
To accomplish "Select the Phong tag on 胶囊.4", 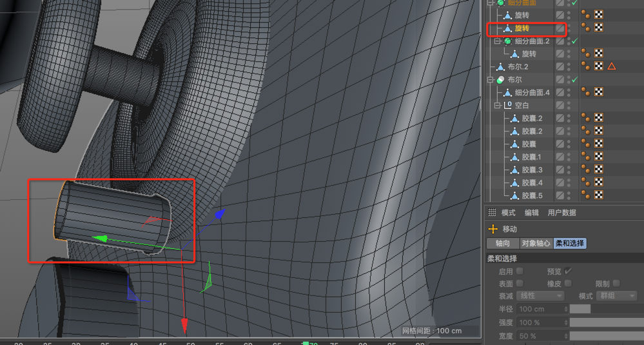I will pos(586,182).
